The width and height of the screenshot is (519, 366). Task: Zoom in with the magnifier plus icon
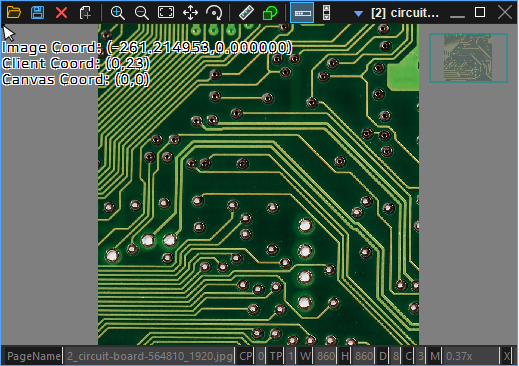click(117, 13)
